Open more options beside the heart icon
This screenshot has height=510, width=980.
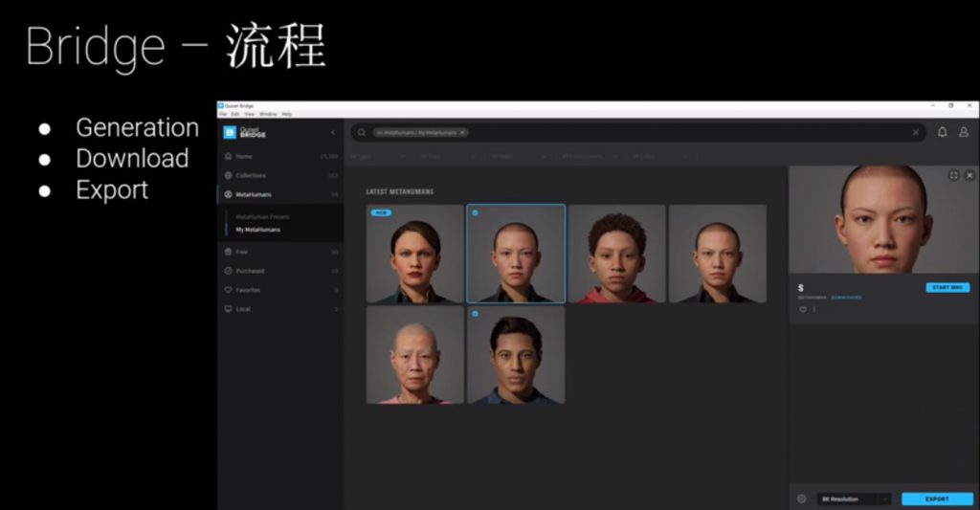coord(813,309)
